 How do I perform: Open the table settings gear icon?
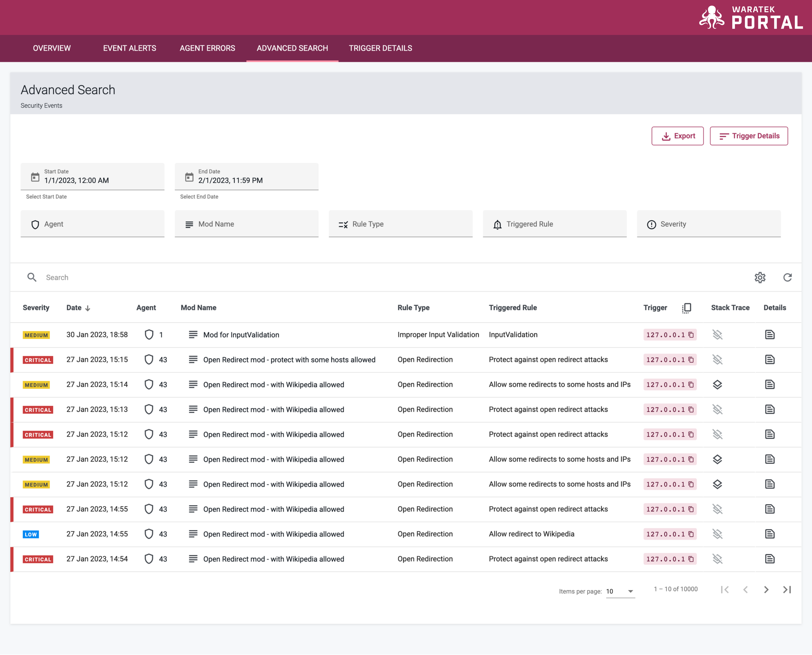click(x=760, y=277)
